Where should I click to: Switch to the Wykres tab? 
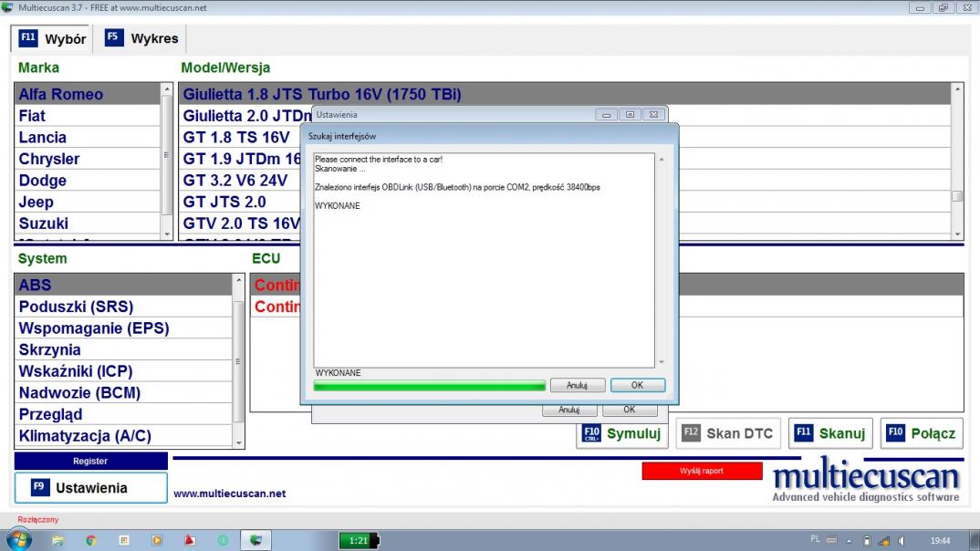click(x=141, y=38)
